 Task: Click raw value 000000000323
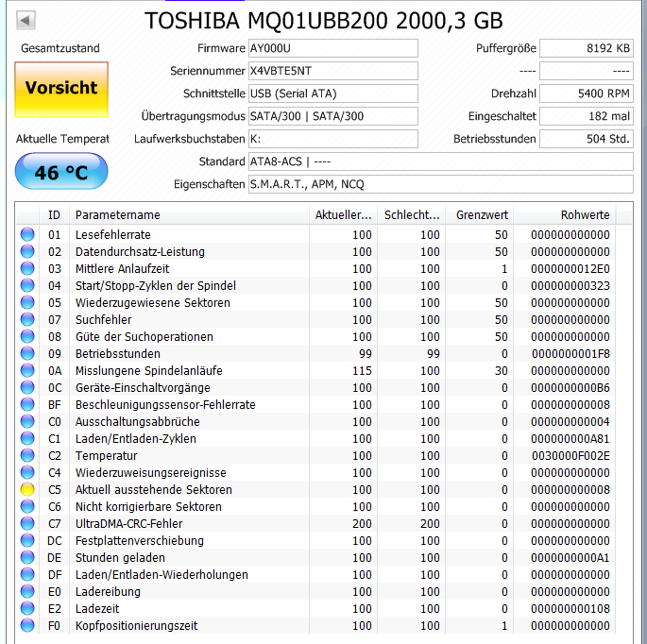pyautogui.click(x=570, y=285)
